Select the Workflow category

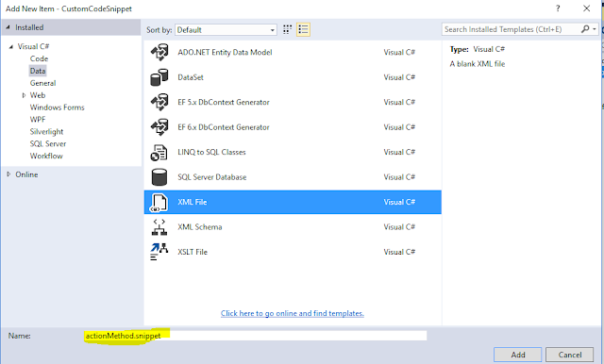(x=46, y=156)
